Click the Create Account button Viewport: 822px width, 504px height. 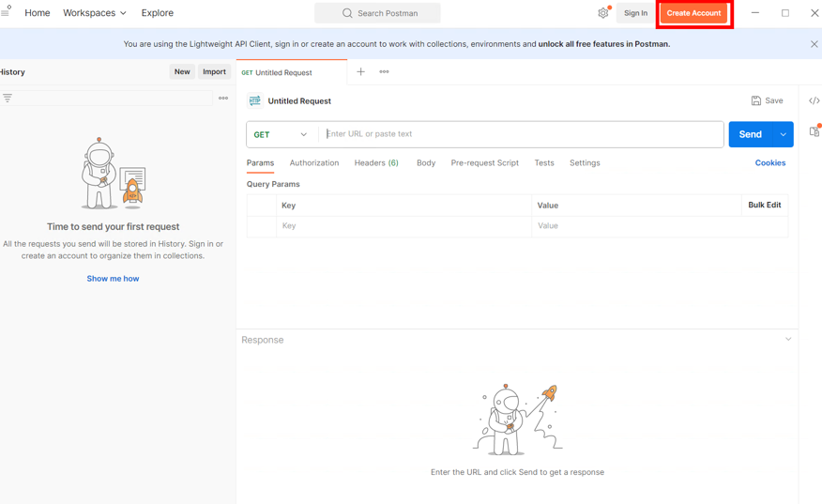click(x=693, y=13)
